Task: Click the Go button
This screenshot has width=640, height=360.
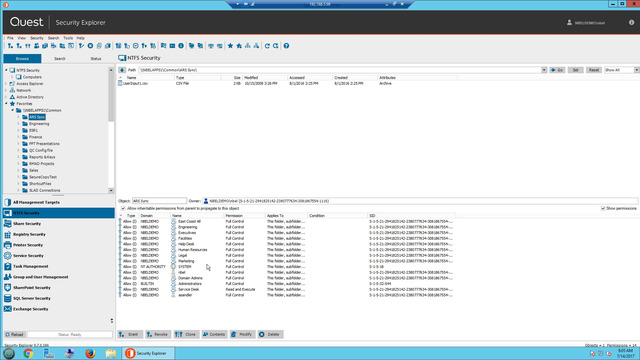Action: pos(557,70)
